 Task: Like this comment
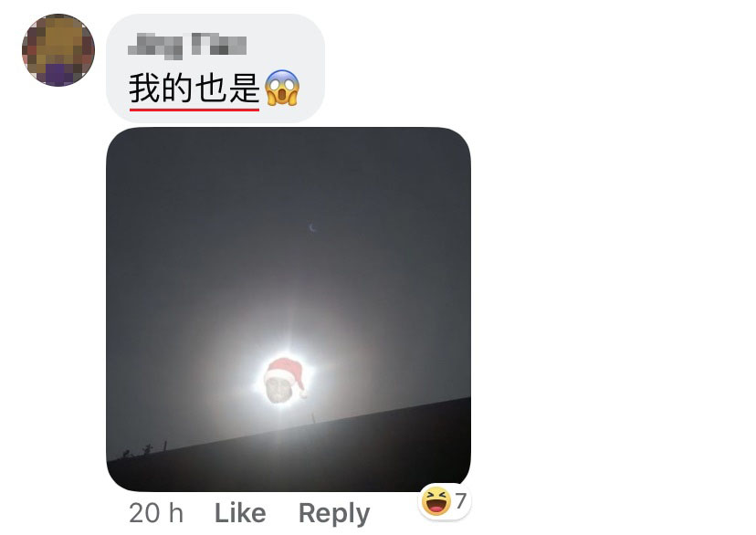240,513
